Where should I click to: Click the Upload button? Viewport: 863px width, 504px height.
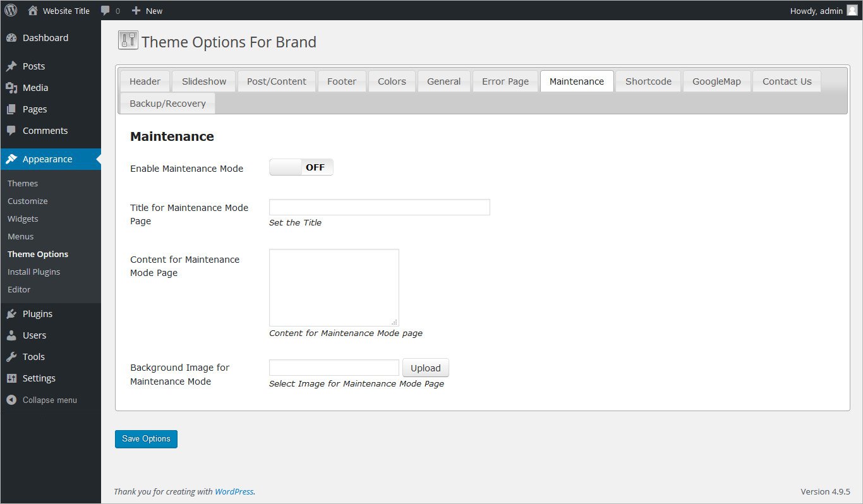426,368
